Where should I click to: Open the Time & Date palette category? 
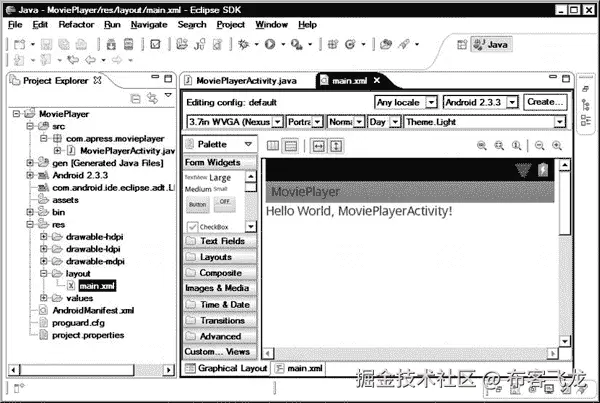point(220,305)
